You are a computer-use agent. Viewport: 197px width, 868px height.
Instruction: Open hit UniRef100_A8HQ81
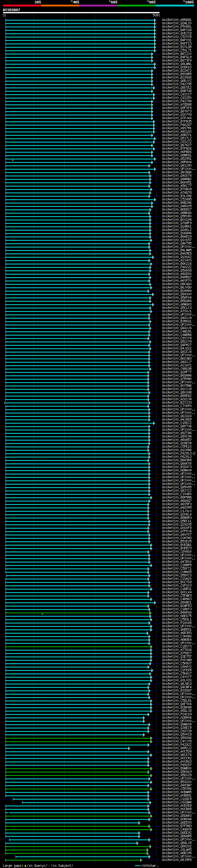(176, 20)
